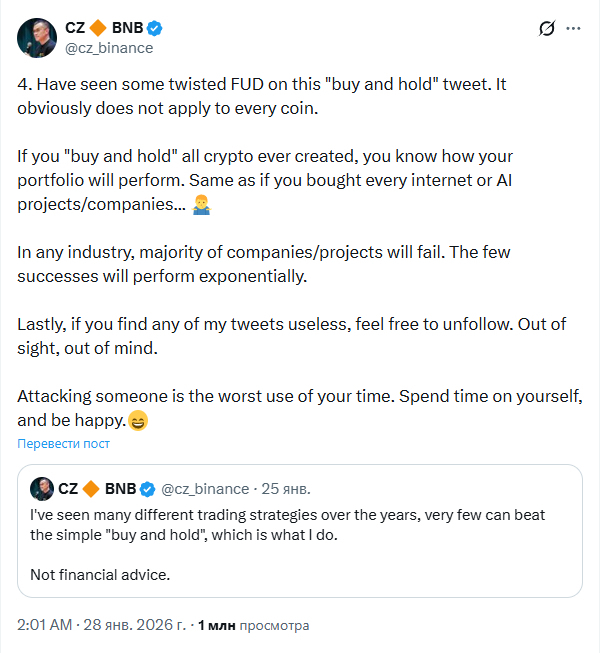600x653 pixels.
Task: Click the orange diamond in quoted tweet
Action: click(x=91, y=489)
